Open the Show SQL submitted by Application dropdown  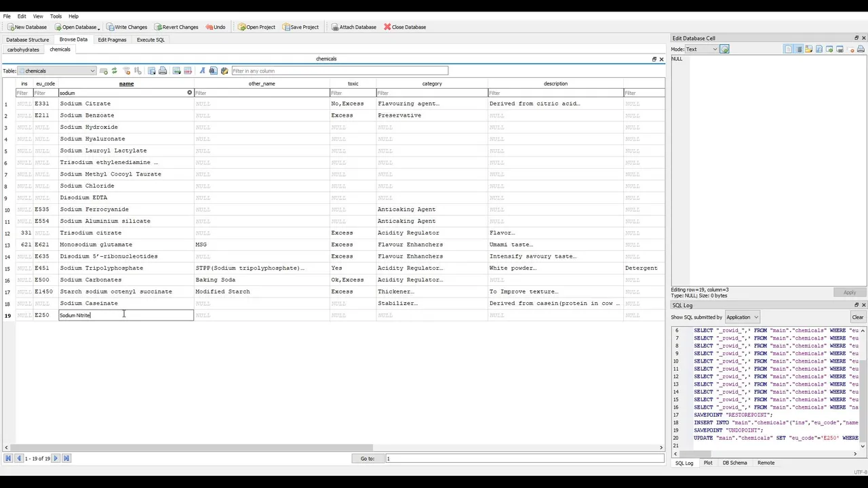click(x=742, y=317)
